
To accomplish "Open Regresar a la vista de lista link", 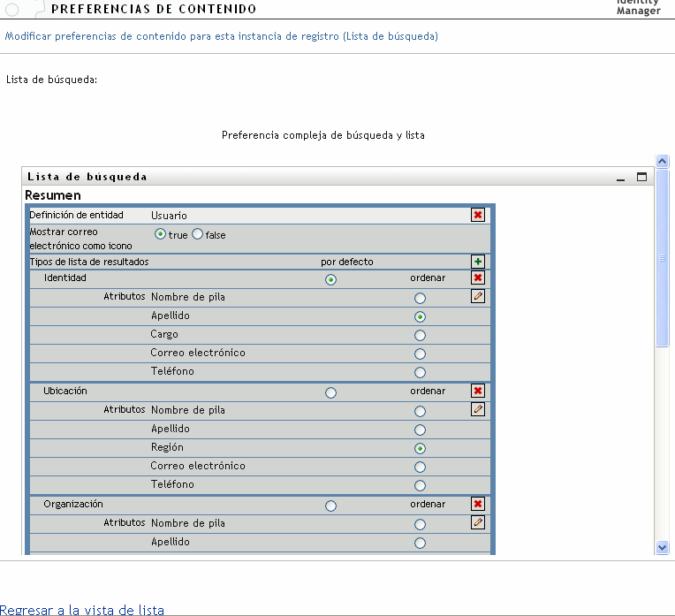I will (x=82, y=610).
